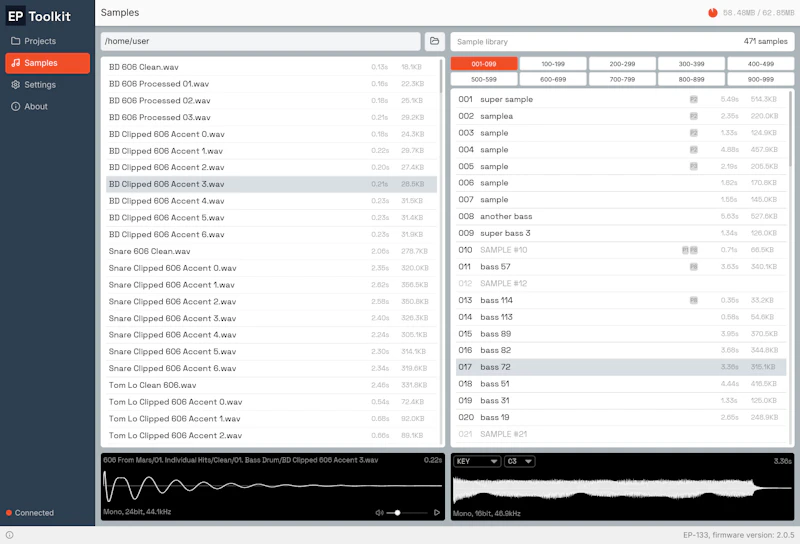Viewport: 800px width, 544px height.
Task: Click the play icon in file preview
Action: pyautogui.click(x=437, y=512)
